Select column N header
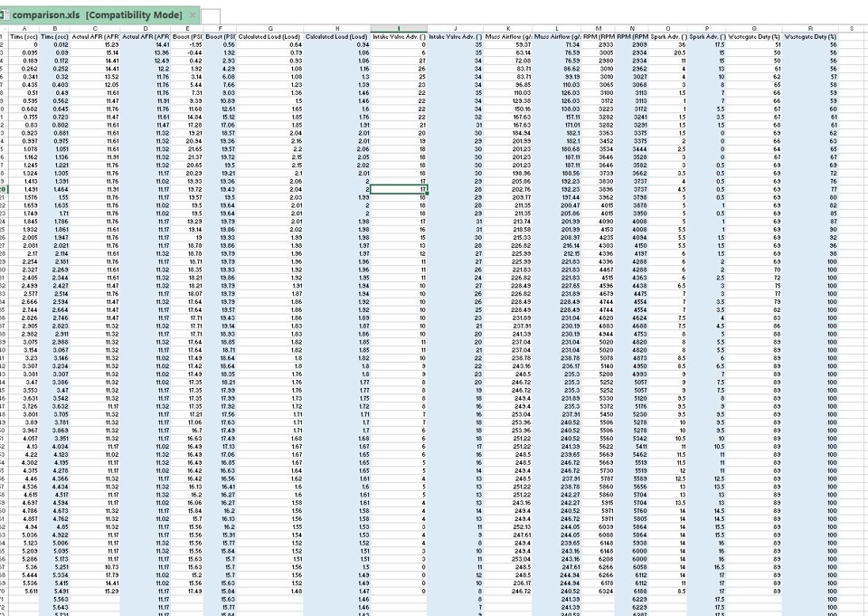 coord(632,28)
